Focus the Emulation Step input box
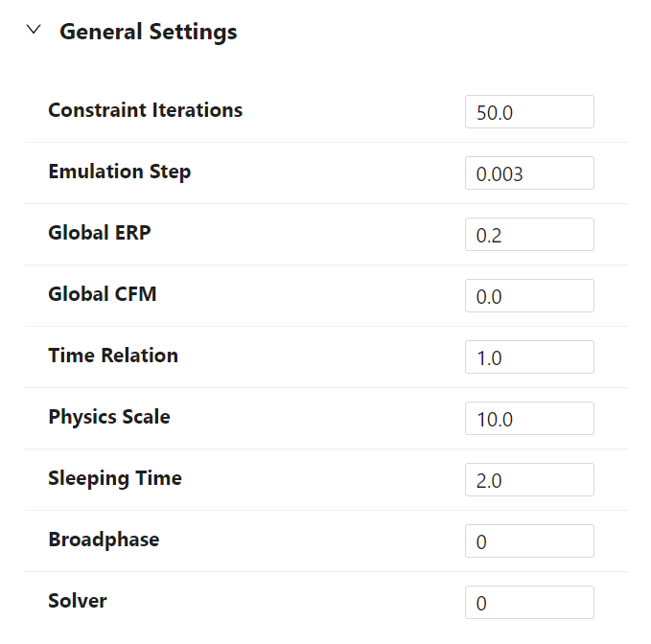This screenshot has height=644, width=651. [x=529, y=173]
